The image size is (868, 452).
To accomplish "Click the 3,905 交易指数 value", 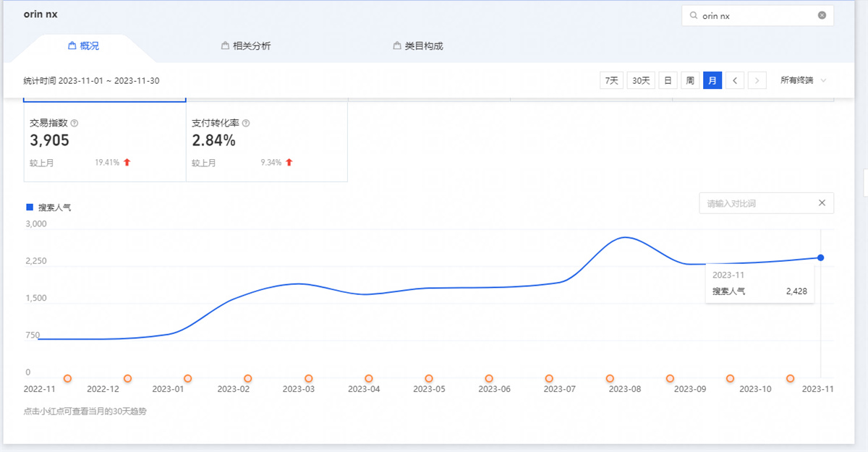I will coord(50,141).
